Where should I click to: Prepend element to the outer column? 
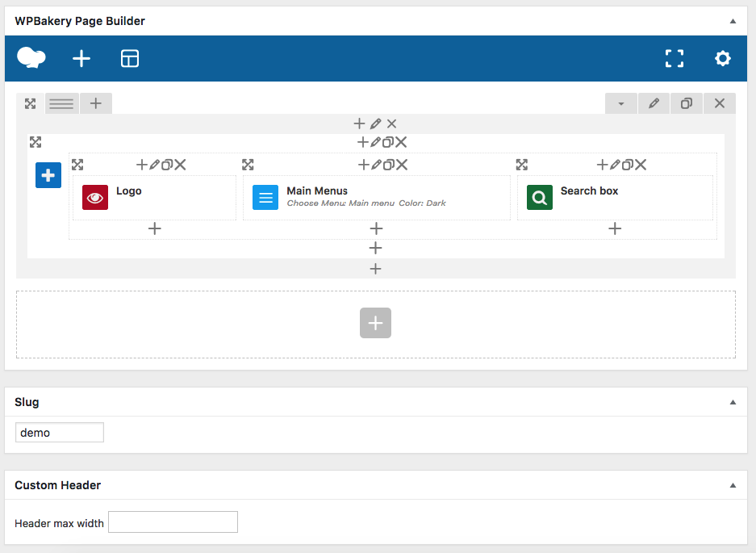click(359, 124)
